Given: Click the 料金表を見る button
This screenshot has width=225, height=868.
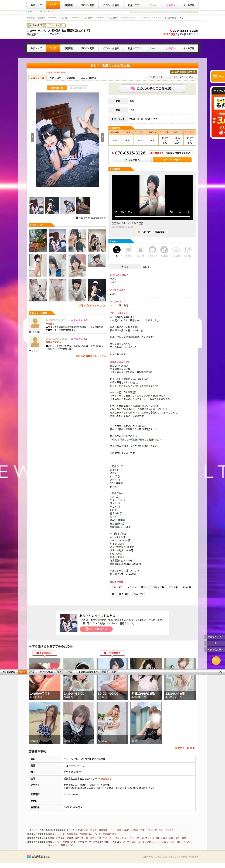Looking at the screenshot, I should pos(132,160).
